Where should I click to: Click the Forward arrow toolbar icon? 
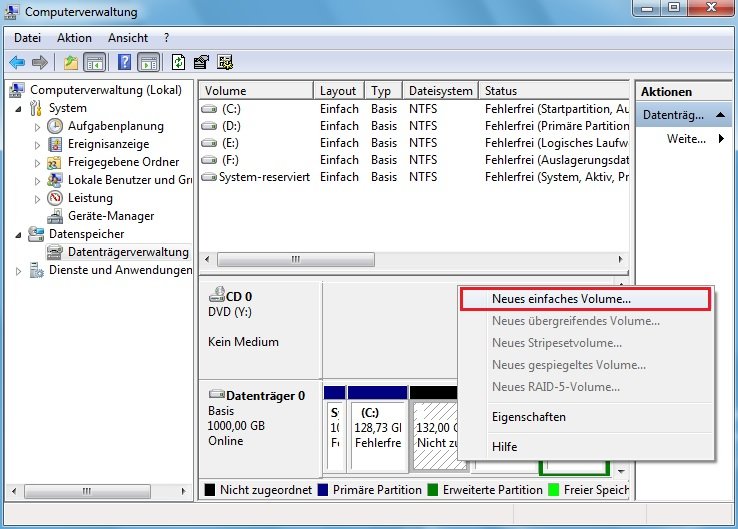[40, 62]
